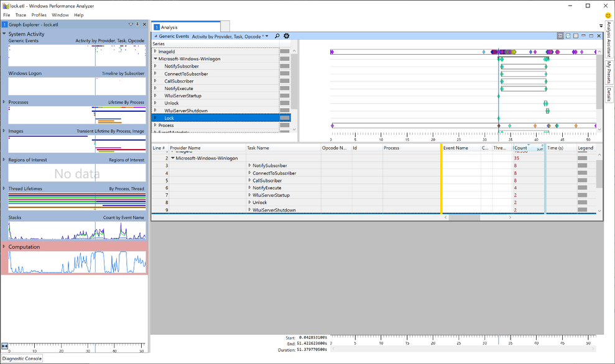Expand NotifySubscriber row in the table

(249, 165)
